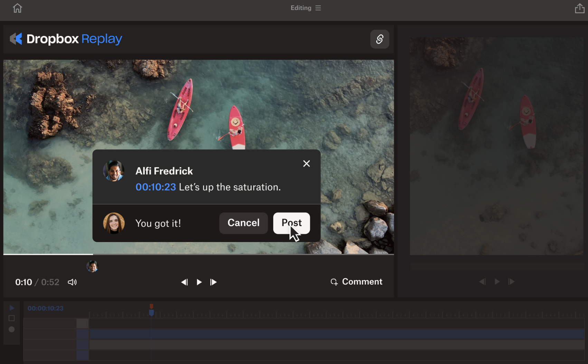Click the Dropbox Replay logo
This screenshot has width=588, height=364.
click(66, 39)
